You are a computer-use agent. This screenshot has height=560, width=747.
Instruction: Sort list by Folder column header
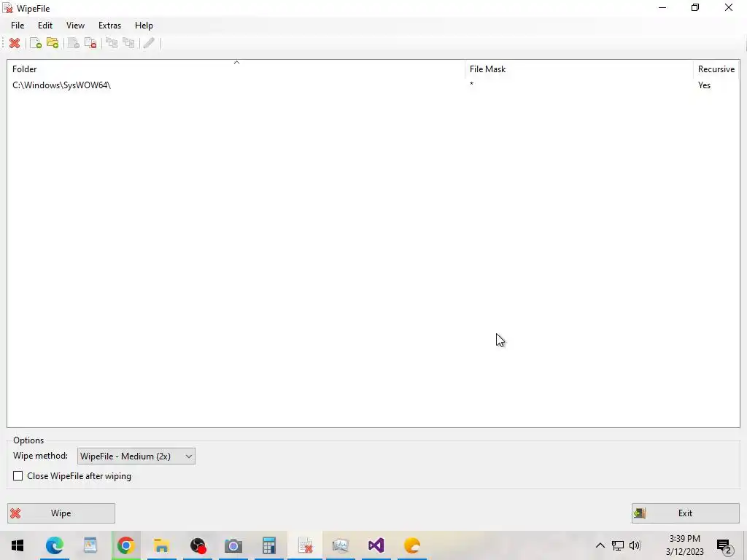pos(236,69)
